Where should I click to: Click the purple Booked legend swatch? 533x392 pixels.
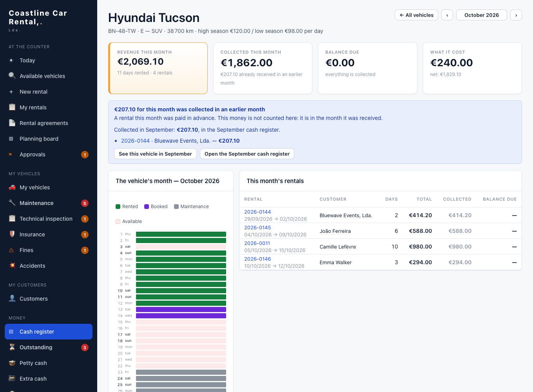147,207
